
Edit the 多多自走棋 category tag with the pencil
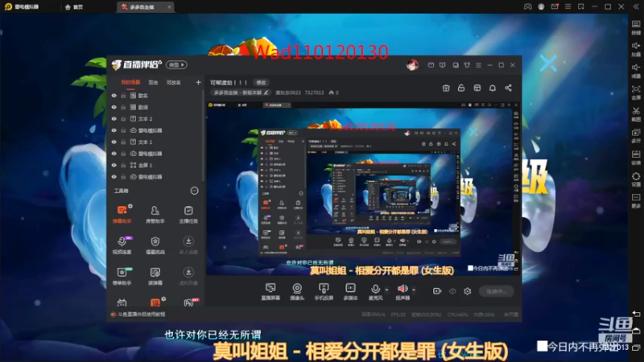(266, 93)
